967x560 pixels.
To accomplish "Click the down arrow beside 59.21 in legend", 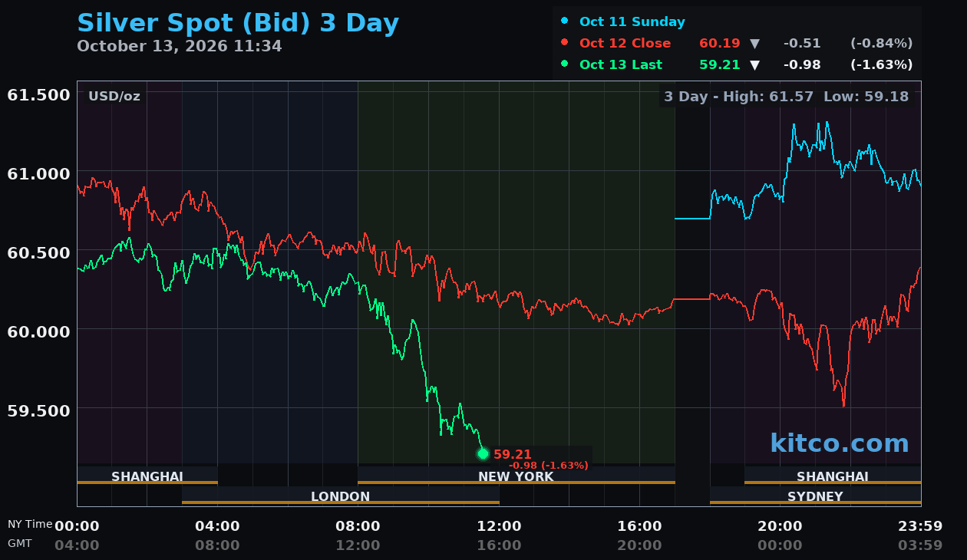I will 754,65.
